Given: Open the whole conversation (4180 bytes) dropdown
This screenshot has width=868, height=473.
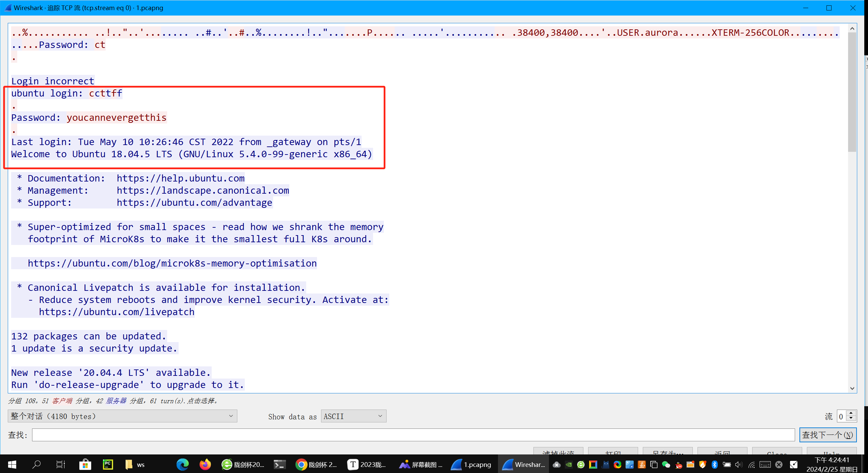Looking at the screenshot, I should pyautogui.click(x=122, y=416).
